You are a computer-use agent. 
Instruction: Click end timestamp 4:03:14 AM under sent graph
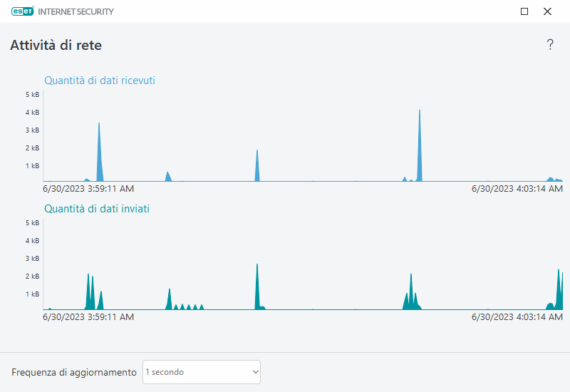pos(517,317)
